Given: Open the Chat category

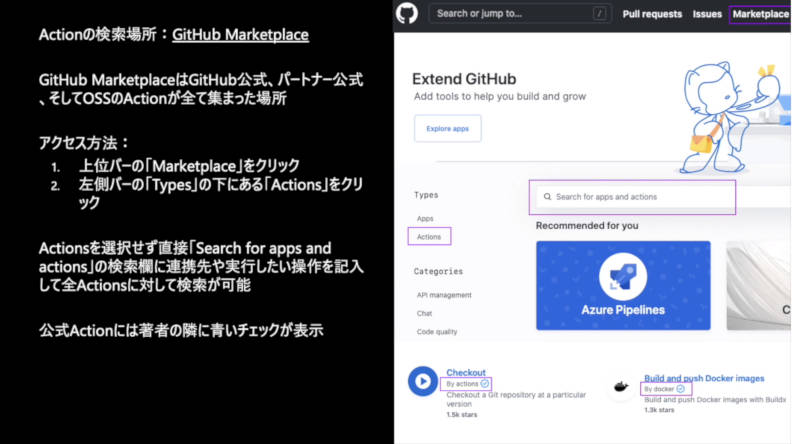Looking at the screenshot, I should click(x=424, y=313).
